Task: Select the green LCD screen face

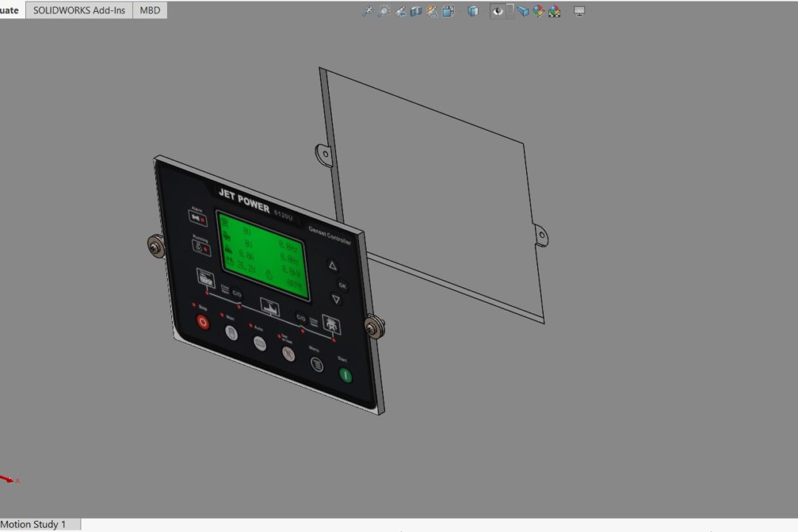Action: [263, 255]
